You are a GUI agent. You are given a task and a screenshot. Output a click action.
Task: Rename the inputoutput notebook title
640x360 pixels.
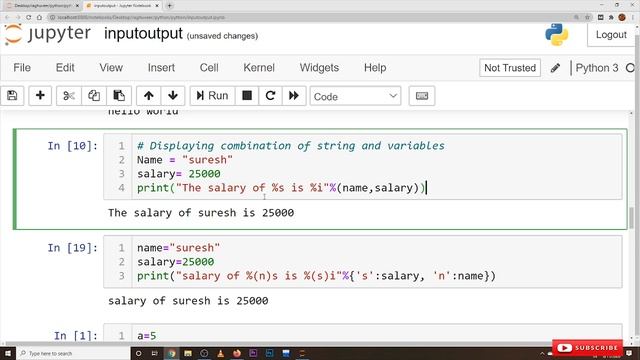143,33
